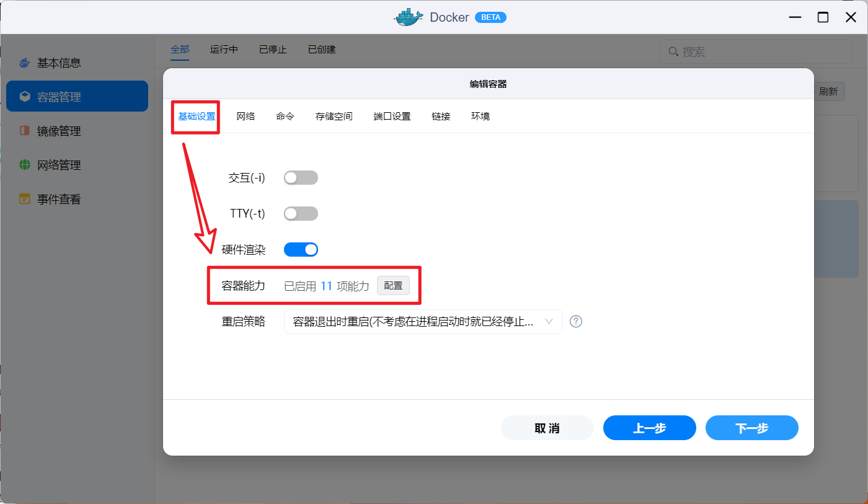Click the 配置 button for container capabilities

point(393,286)
